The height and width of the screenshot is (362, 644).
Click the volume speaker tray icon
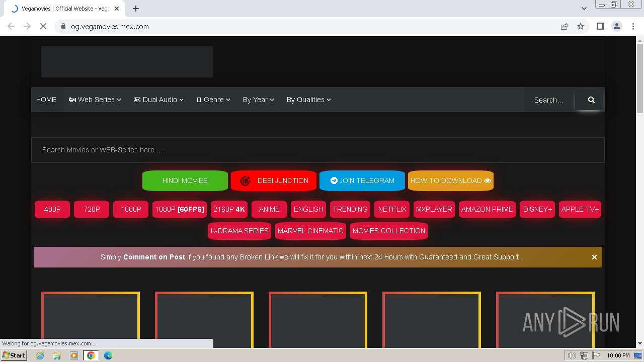(x=572, y=355)
